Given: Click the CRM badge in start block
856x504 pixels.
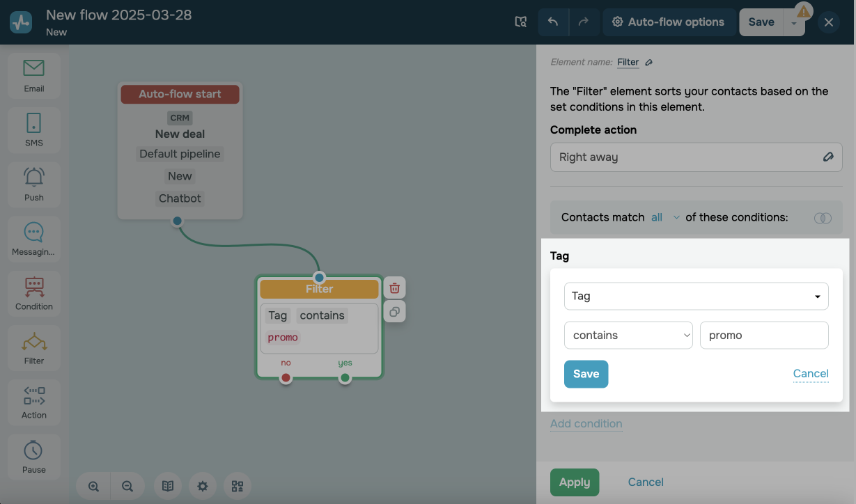Looking at the screenshot, I should point(180,118).
